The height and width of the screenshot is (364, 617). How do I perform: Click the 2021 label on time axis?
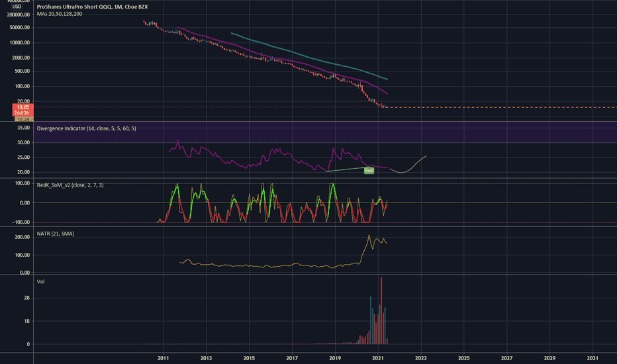coord(378,357)
